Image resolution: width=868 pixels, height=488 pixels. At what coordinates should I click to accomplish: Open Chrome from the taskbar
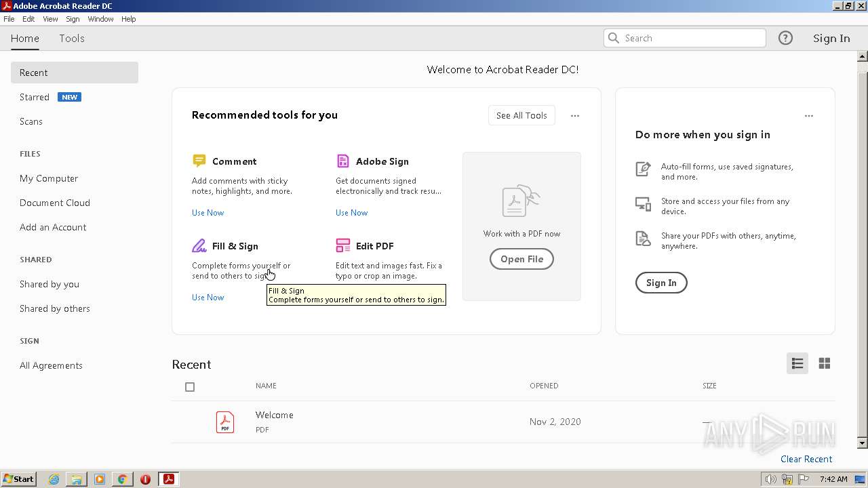click(122, 479)
